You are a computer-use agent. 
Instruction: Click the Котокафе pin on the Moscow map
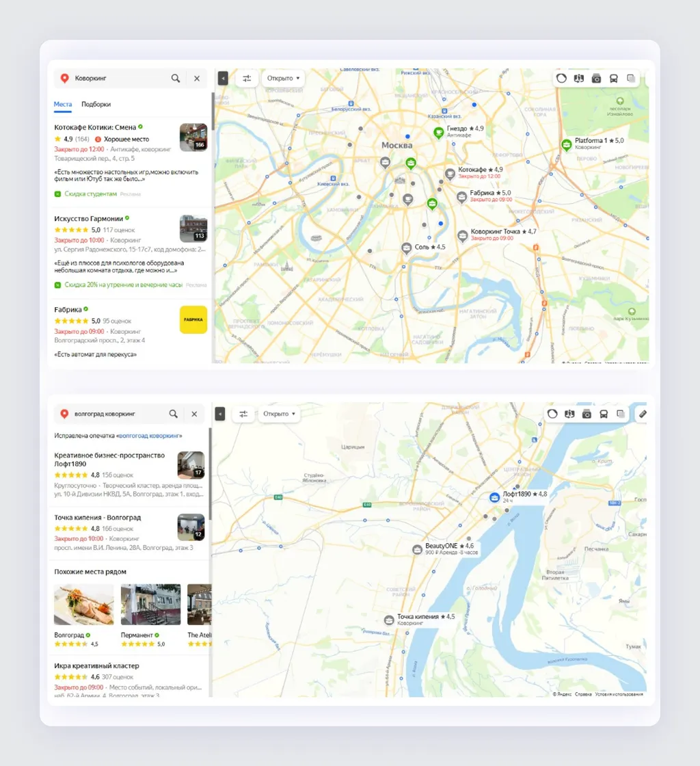[450, 174]
